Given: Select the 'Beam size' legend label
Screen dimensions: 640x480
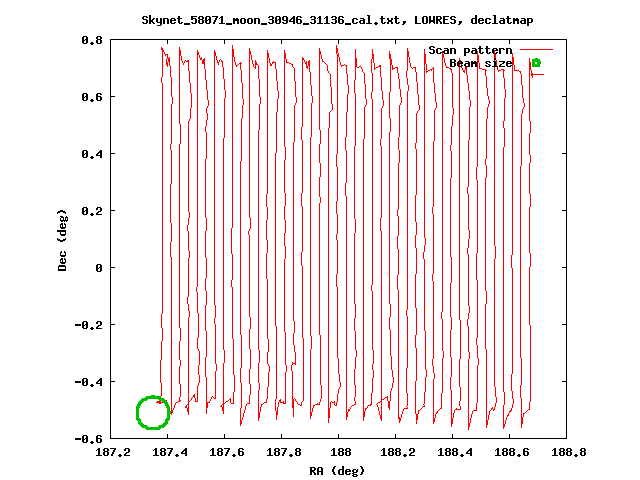Looking at the screenshot, I should [x=481, y=63].
